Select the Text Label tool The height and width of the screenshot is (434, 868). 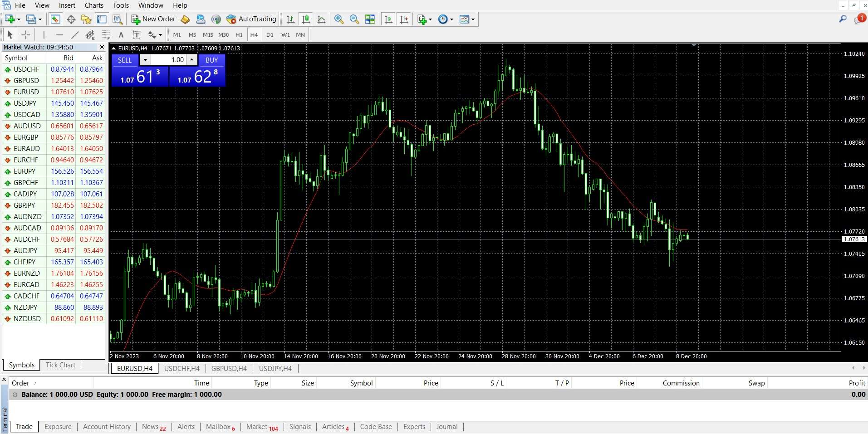click(137, 35)
